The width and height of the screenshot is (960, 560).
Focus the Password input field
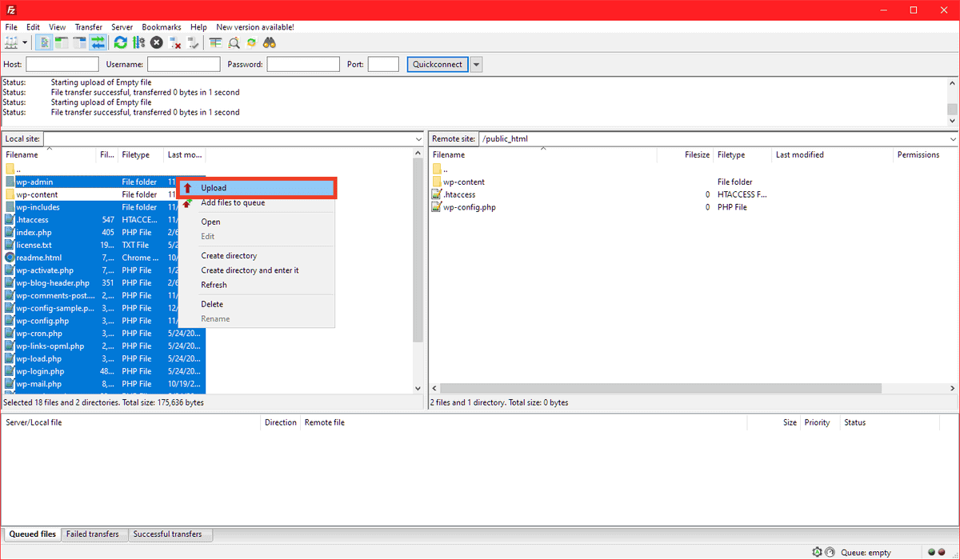(x=303, y=64)
